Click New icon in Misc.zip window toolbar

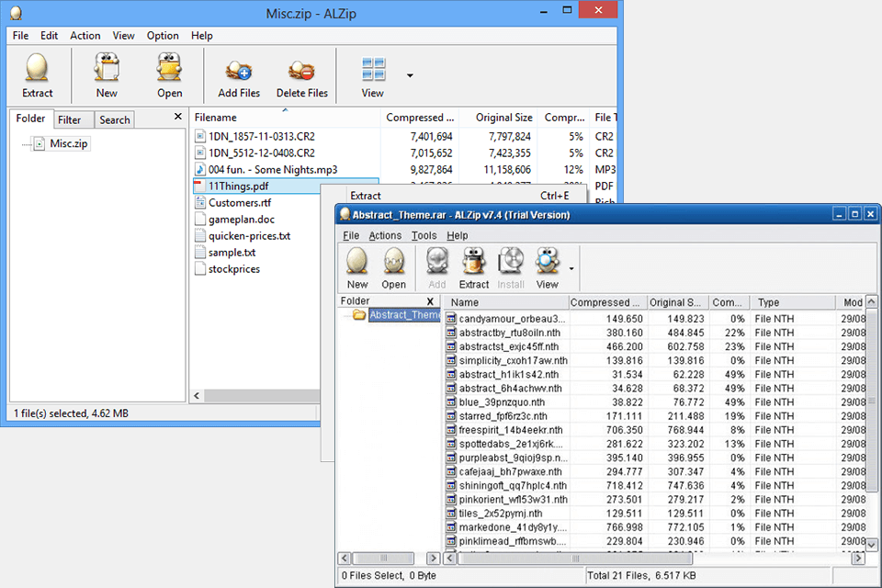[107, 67]
